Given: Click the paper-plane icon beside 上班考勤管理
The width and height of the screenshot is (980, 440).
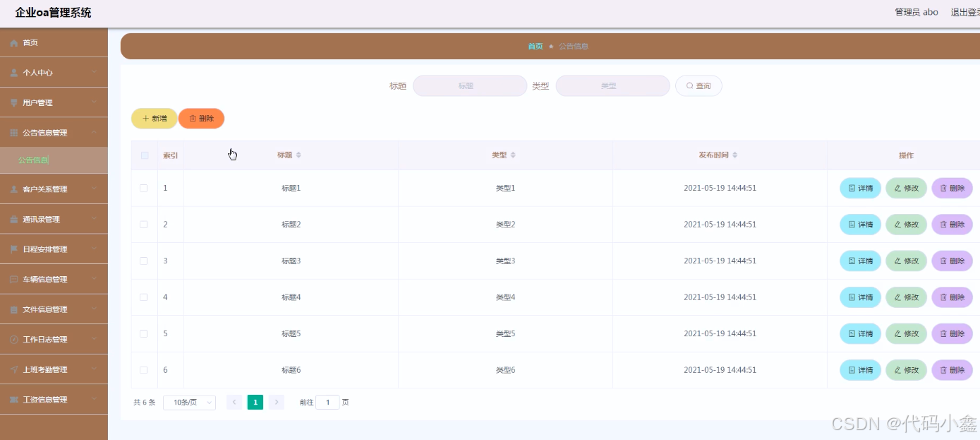Looking at the screenshot, I should [x=14, y=369].
